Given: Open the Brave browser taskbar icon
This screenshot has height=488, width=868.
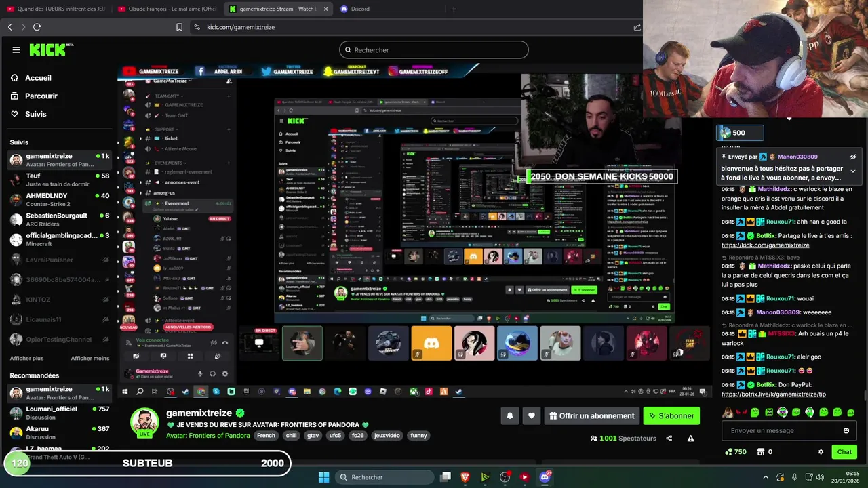Looking at the screenshot, I should [465, 477].
